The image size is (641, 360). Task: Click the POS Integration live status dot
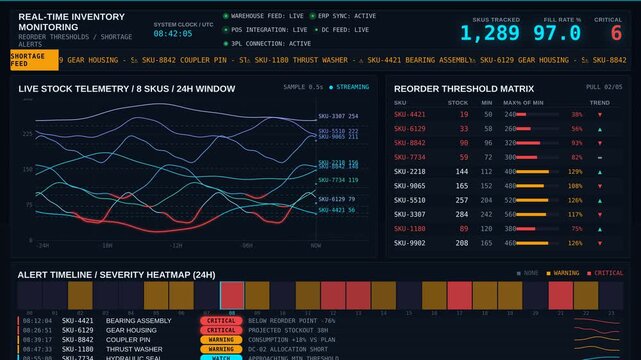click(x=226, y=30)
